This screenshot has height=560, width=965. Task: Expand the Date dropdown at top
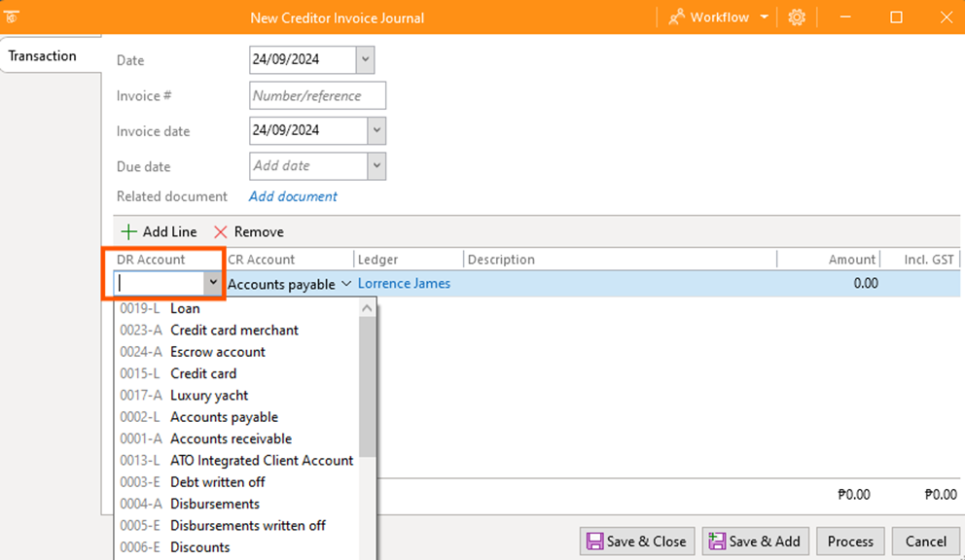(365, 59)
